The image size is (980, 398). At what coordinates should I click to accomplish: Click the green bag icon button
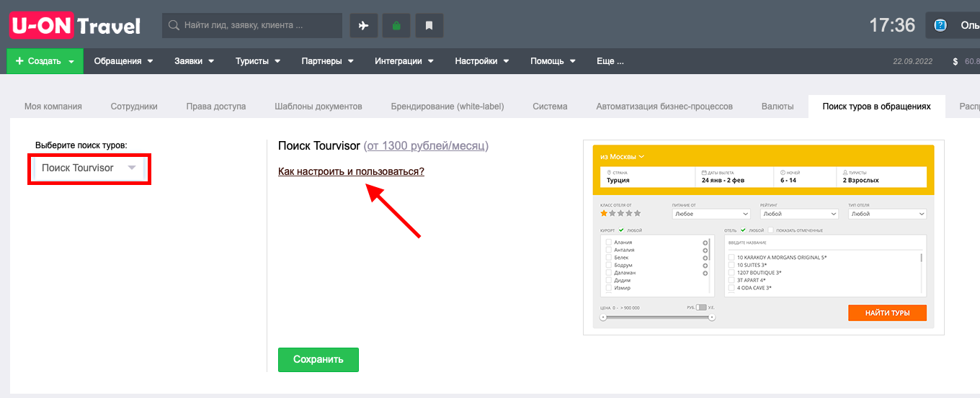point(396,25)
